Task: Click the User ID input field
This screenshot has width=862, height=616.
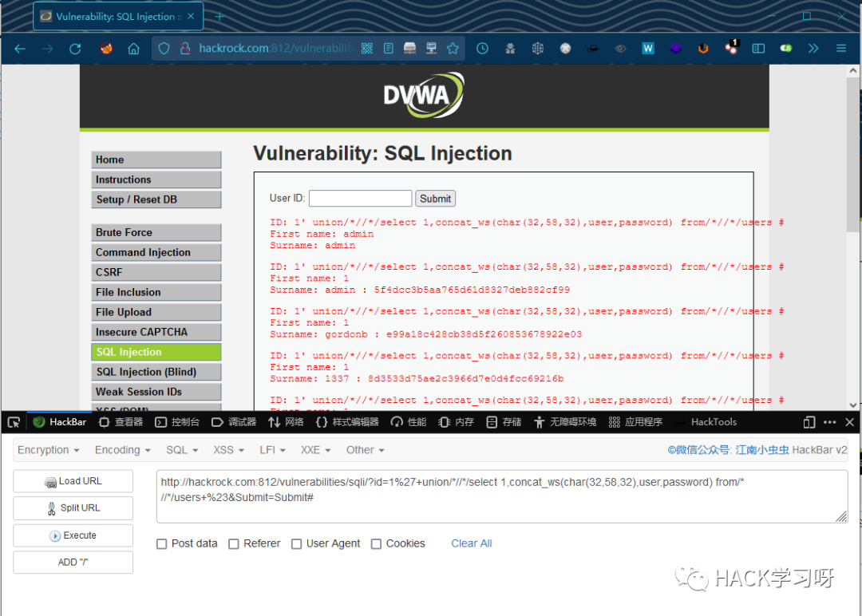Action: coord(360,199)
